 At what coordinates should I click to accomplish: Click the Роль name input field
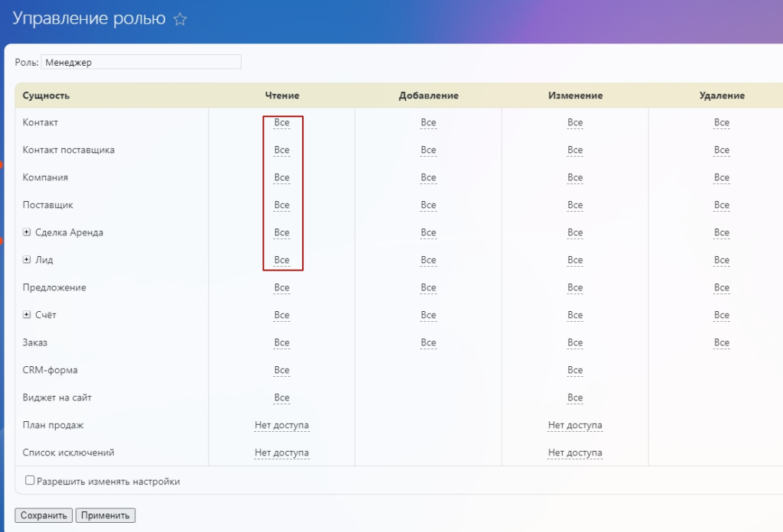pos(141,62)
